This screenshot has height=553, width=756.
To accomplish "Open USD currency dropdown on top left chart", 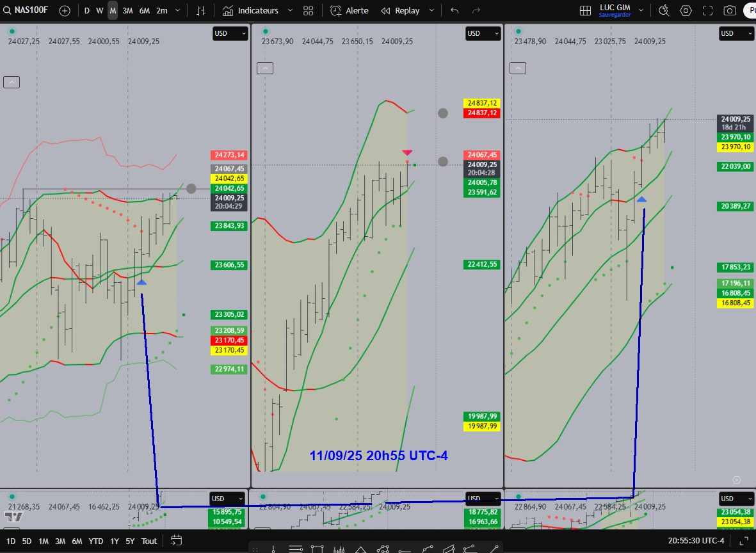I will coord(230,33).
